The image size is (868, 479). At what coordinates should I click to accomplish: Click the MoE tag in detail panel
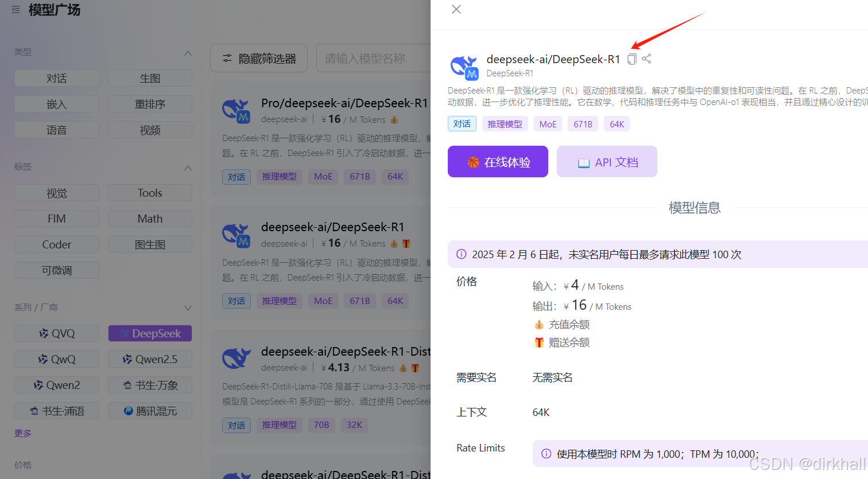[x=548, y=124]
